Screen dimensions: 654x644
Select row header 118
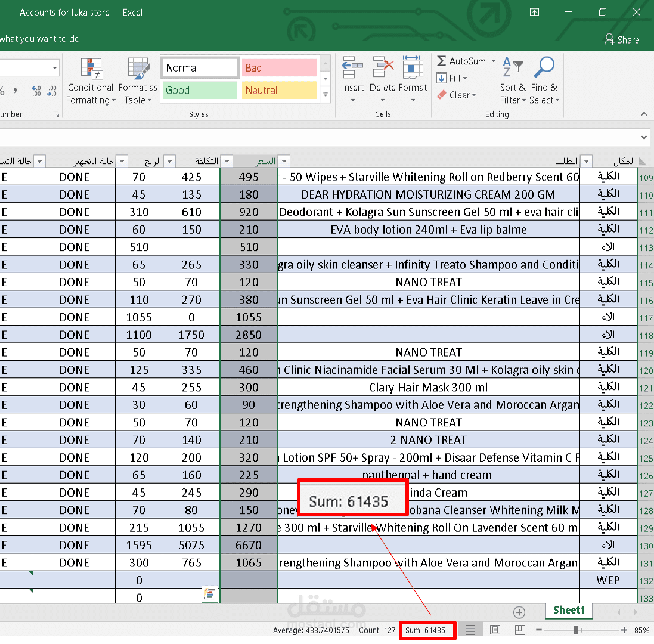click(646, 335)
